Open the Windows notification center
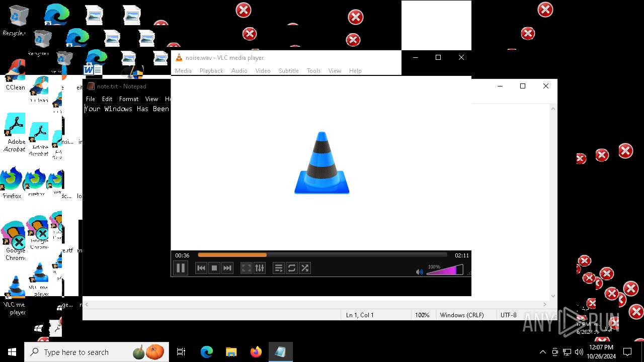This screenshot has width=644, height=362. tap(628, 352)
